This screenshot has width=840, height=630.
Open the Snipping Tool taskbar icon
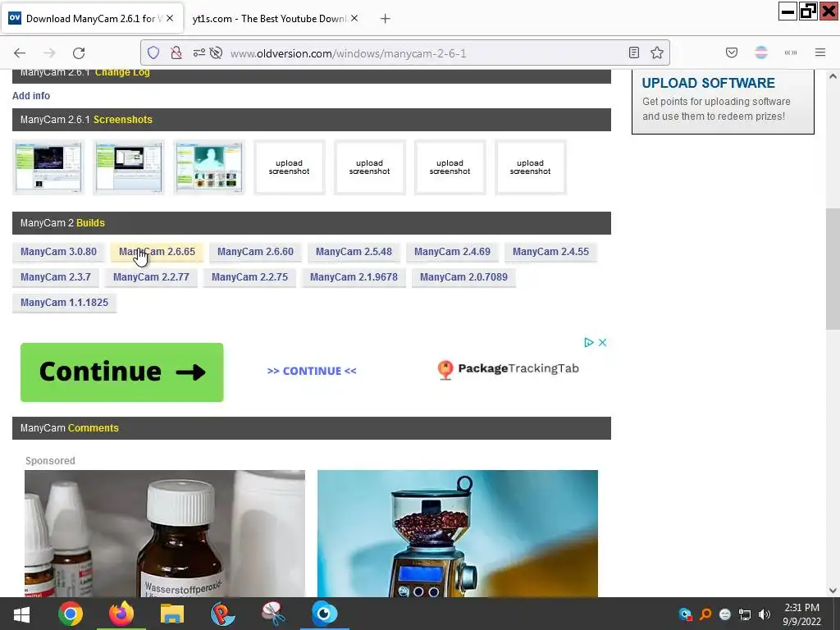pyautogui.click(x=273, y=614)
